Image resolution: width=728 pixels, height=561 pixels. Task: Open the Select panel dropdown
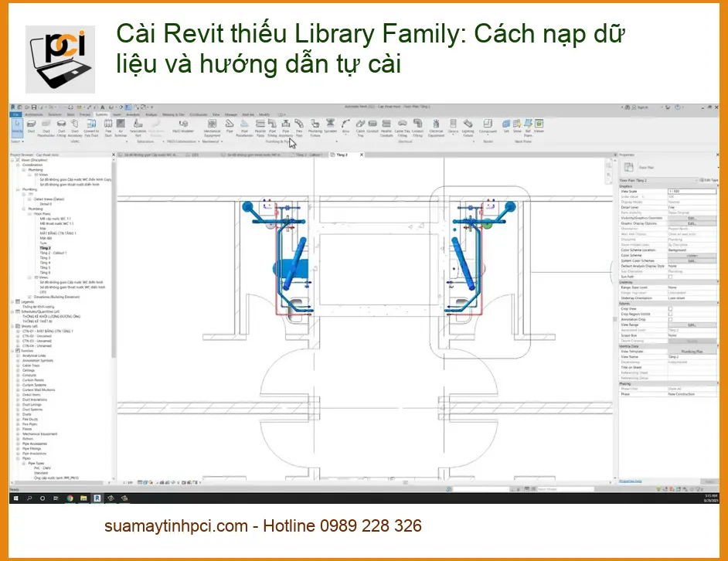point(17,141)
